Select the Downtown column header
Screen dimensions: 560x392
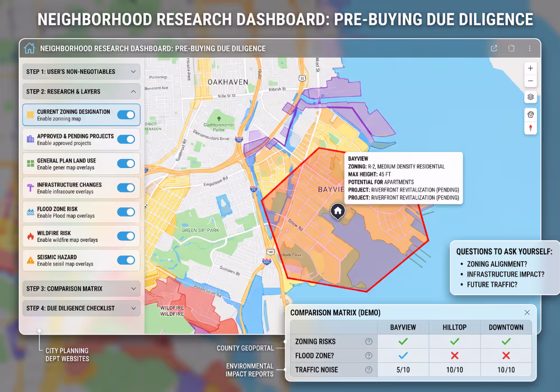coord(506,328)
